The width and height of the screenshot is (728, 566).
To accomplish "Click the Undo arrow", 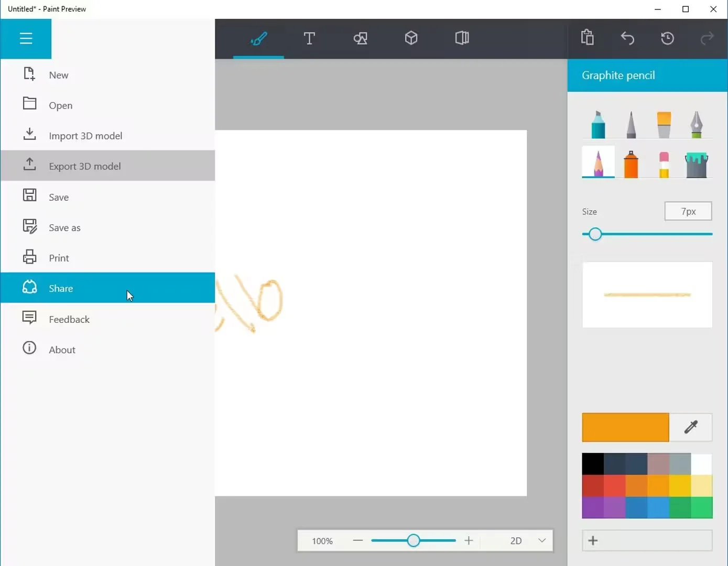I will click(x=627, y=38).
